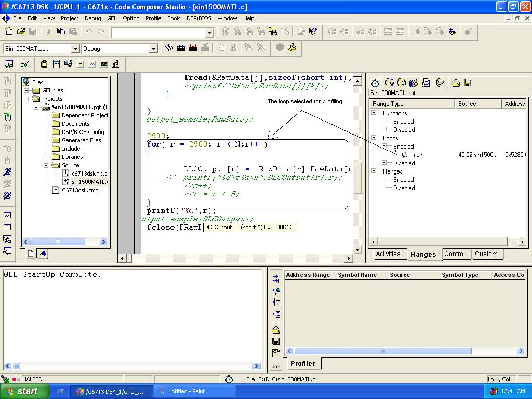Click the Symbol Type column header
This screenshot has height=399, width=532.
click(466, 275)
